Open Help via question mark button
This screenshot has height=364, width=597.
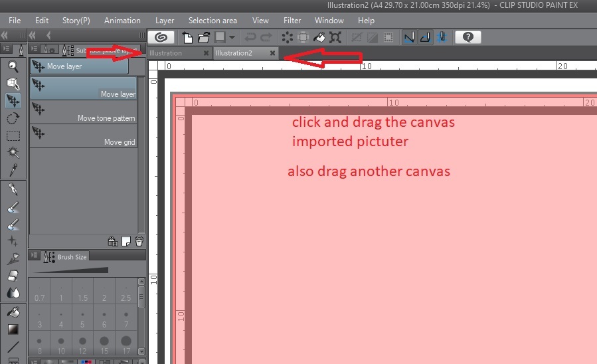pos(468,37)
